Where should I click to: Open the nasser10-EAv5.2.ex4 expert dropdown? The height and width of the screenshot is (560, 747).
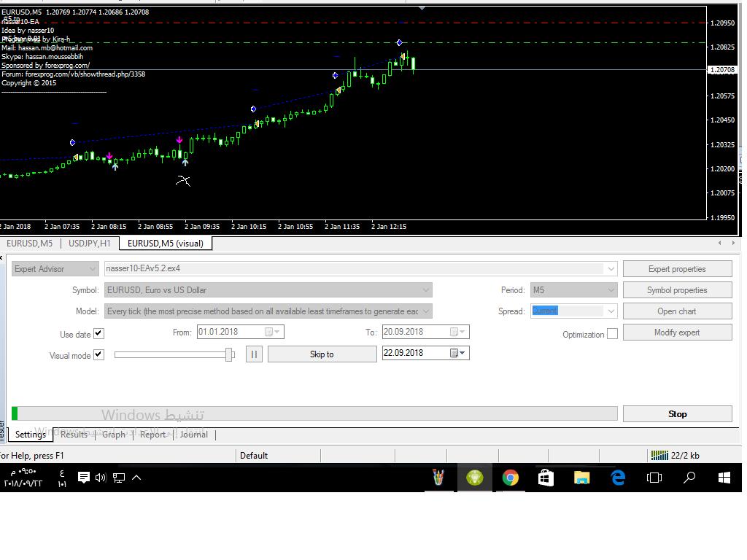point(611,269)
